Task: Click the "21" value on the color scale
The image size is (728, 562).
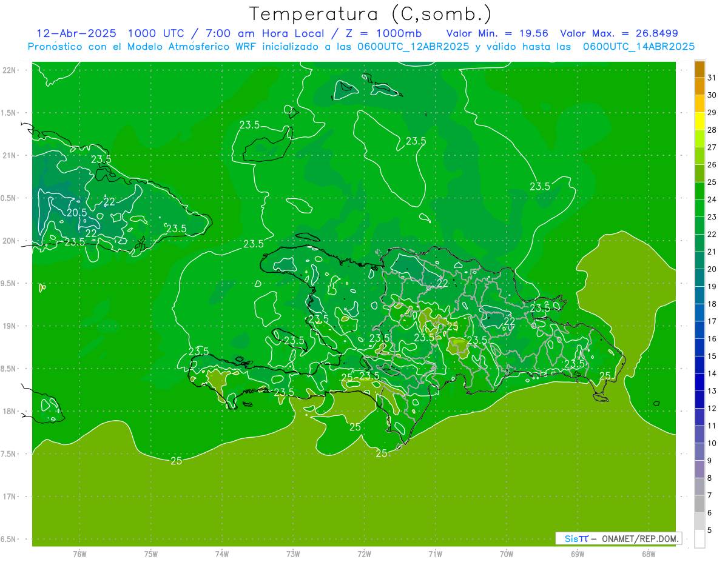Action: click(x=712, y=252)
